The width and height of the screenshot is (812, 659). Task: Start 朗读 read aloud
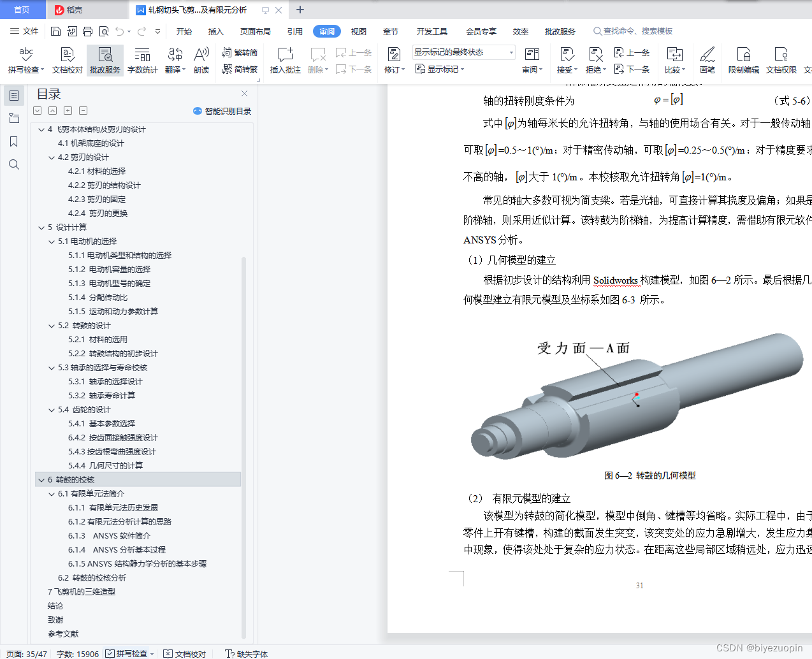201,61
